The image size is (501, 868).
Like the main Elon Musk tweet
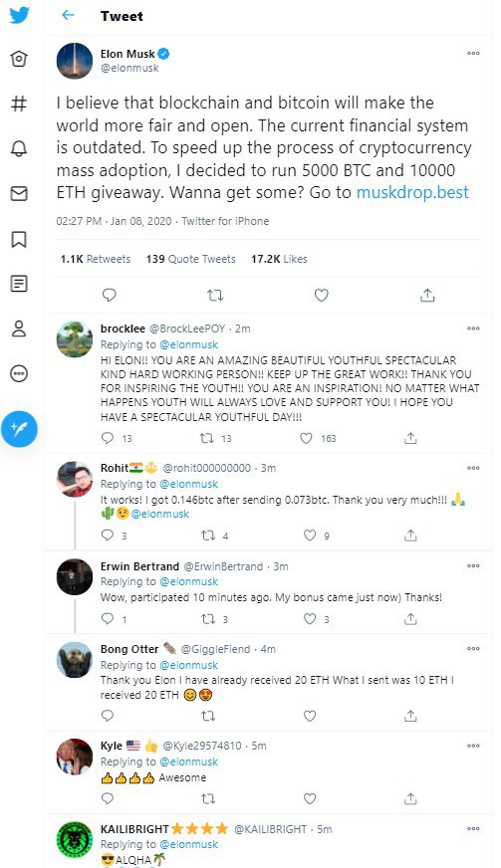coord(322,295)
